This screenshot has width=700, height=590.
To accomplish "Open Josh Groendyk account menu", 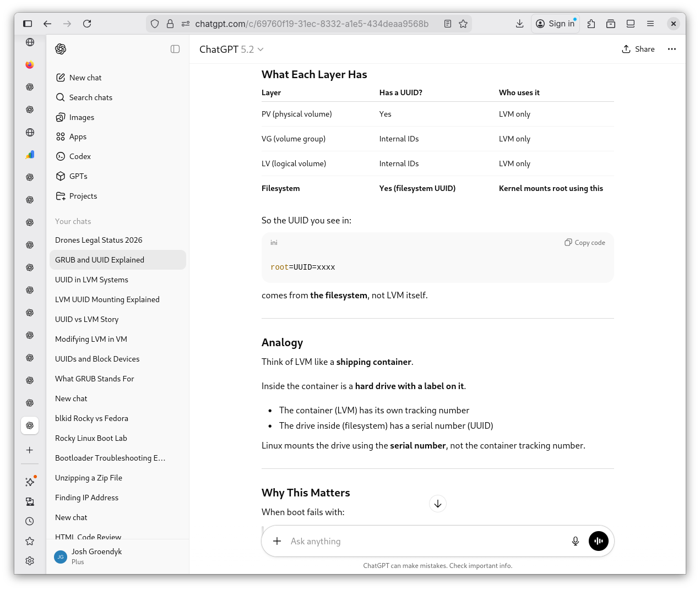I will (96, 556).
